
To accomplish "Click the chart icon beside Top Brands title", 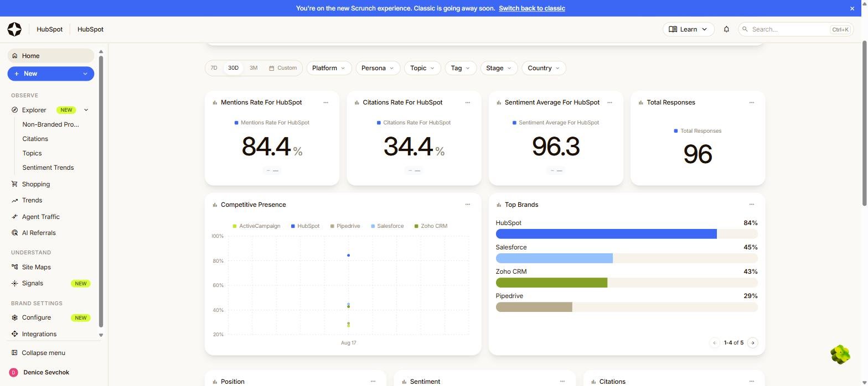I will pyautogui.click(x=499, y=205).
